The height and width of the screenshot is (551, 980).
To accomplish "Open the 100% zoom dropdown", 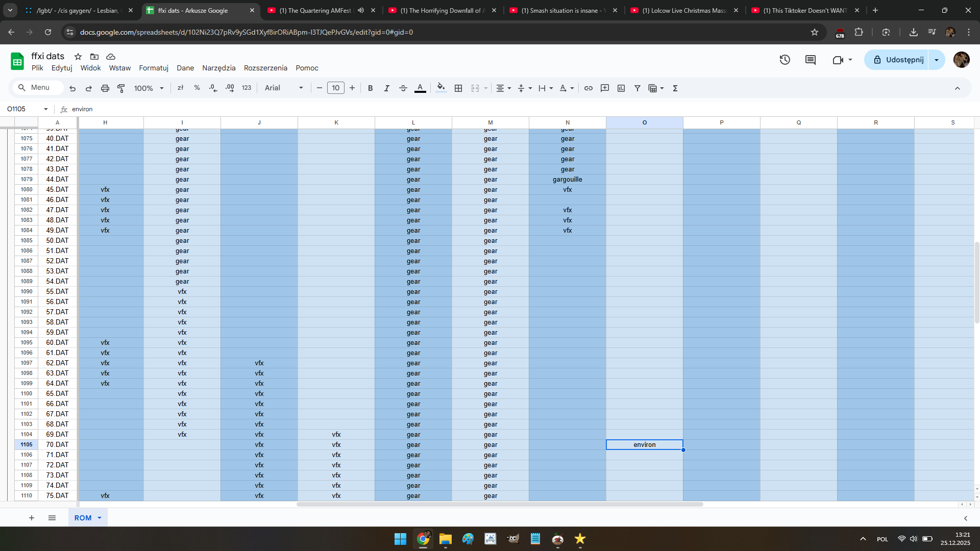I will pyautogui.click(x=149, y=88).
